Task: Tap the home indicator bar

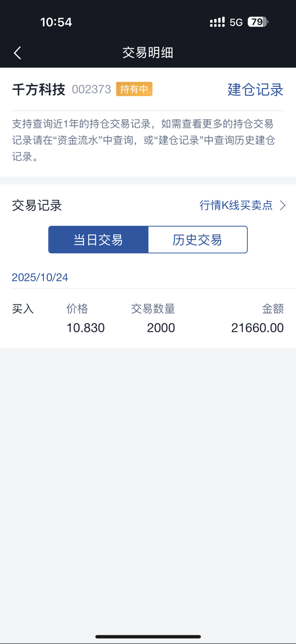Action: tap(148, 637)
